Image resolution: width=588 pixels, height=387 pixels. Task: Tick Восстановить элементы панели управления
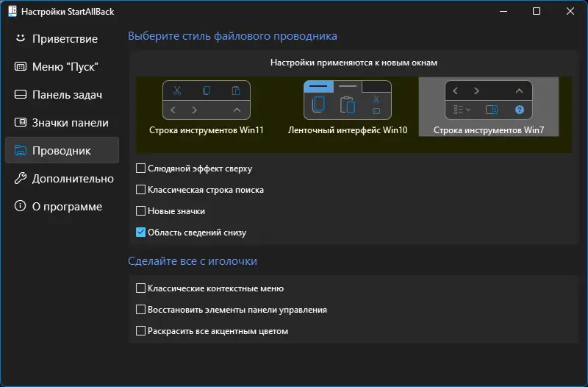[140, 310]
